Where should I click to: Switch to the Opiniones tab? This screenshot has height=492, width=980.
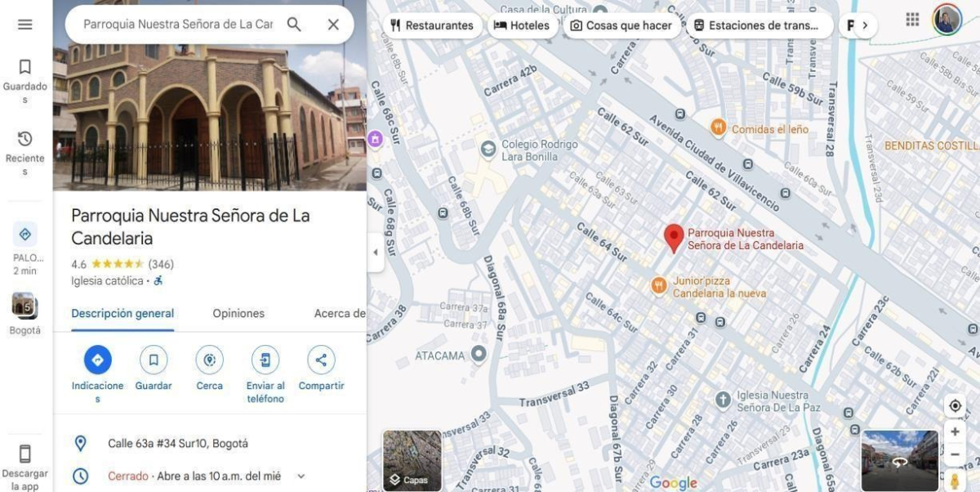(238, 313)
